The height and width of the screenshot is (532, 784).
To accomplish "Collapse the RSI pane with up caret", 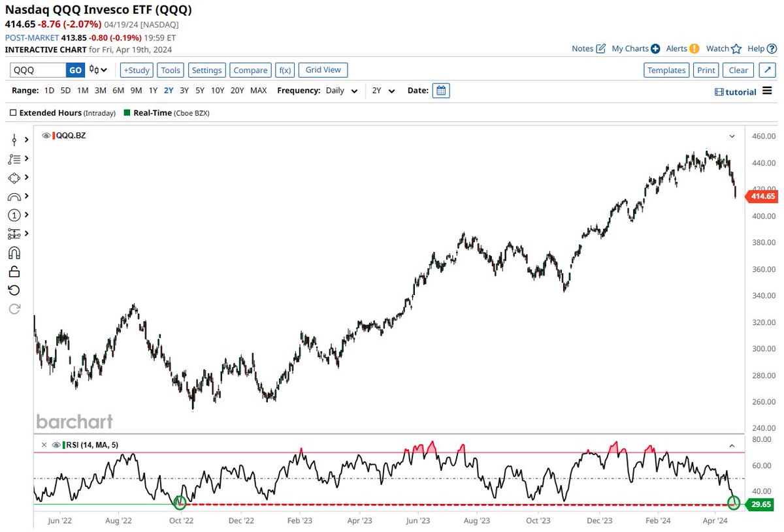I will click(732, 445).
